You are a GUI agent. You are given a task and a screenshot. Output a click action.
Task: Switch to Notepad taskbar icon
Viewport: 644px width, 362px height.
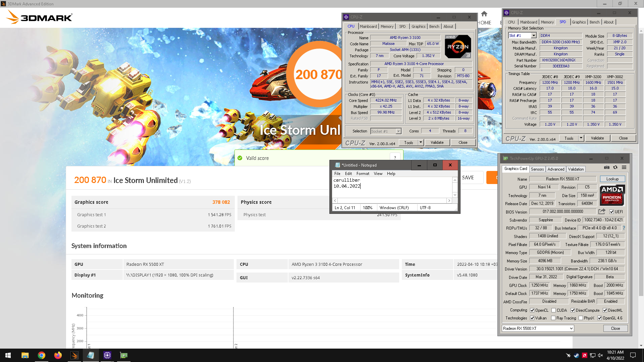tap(91, 355)
